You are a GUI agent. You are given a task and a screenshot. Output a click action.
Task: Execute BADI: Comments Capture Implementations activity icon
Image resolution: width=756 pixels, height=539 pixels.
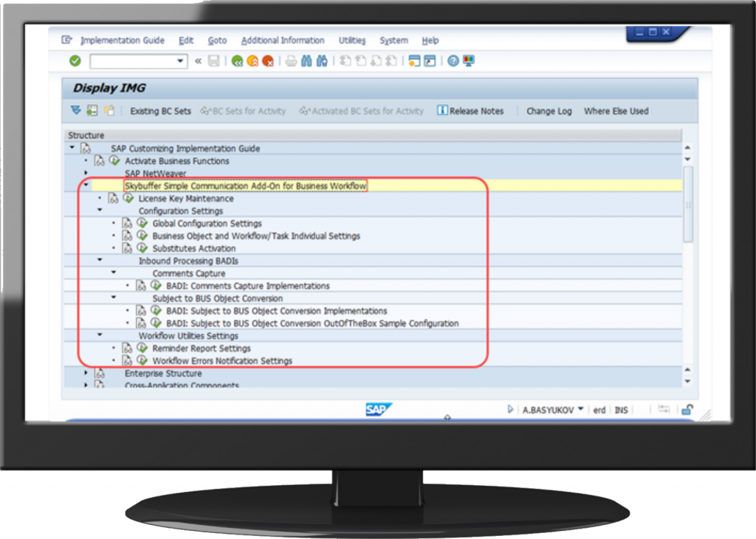[x=156, y=286]
